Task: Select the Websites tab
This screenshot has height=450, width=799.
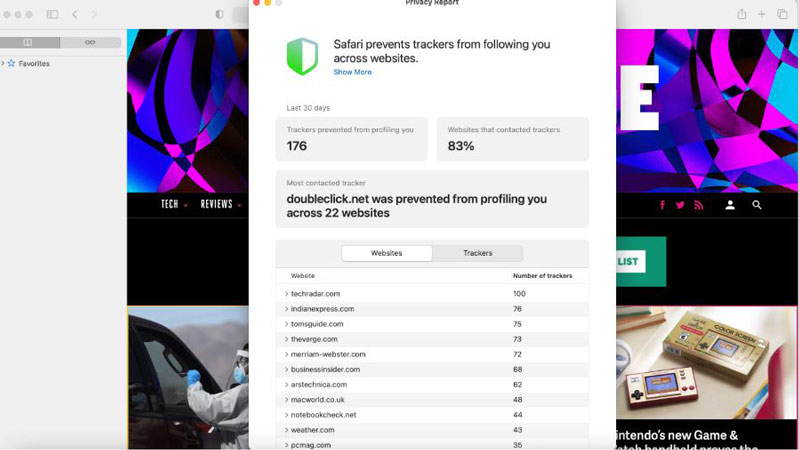Action: (x=386, y=253)
